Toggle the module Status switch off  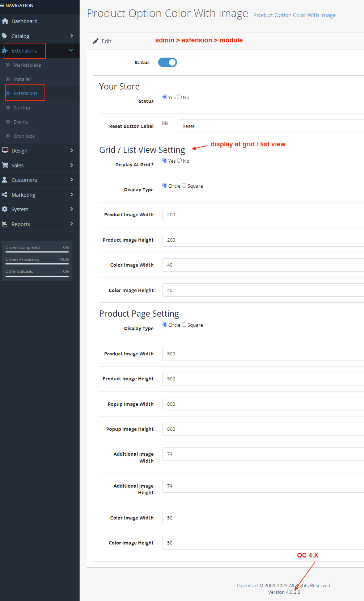pyautogui.click(x=168, y=62)
